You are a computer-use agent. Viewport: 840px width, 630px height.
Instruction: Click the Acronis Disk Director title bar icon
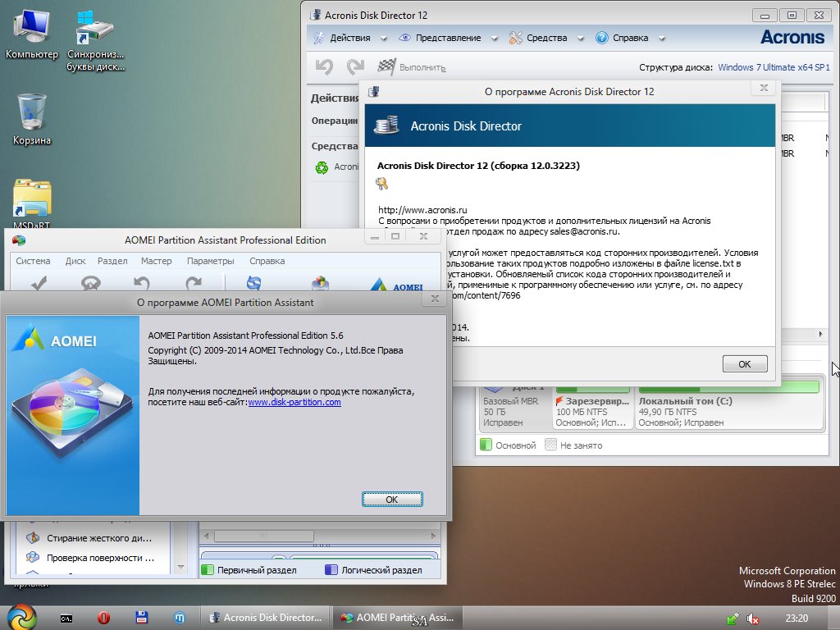(x=316, y=15)
